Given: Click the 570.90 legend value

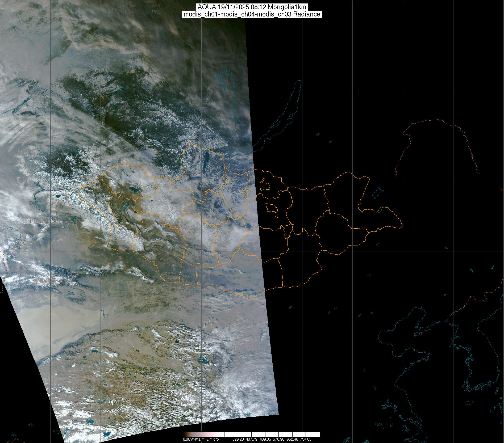Looking at the screenshot, I should pyautogui.click(x=279, y=439).
